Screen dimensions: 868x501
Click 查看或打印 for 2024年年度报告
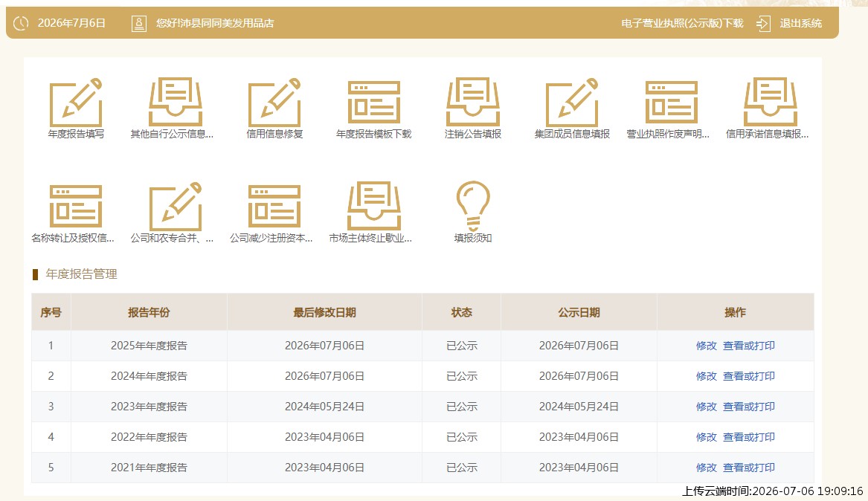pyautogui.click(x=749, y=376)
